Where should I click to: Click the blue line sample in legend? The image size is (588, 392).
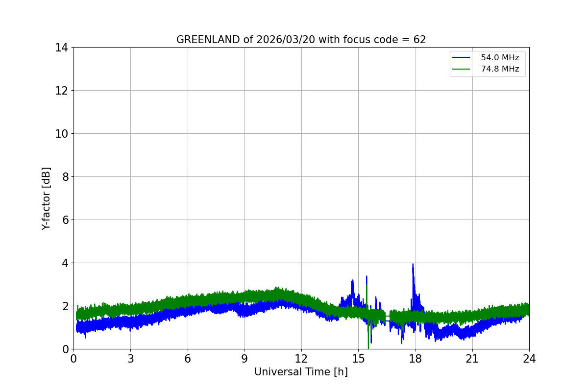(x=462, y=58)
